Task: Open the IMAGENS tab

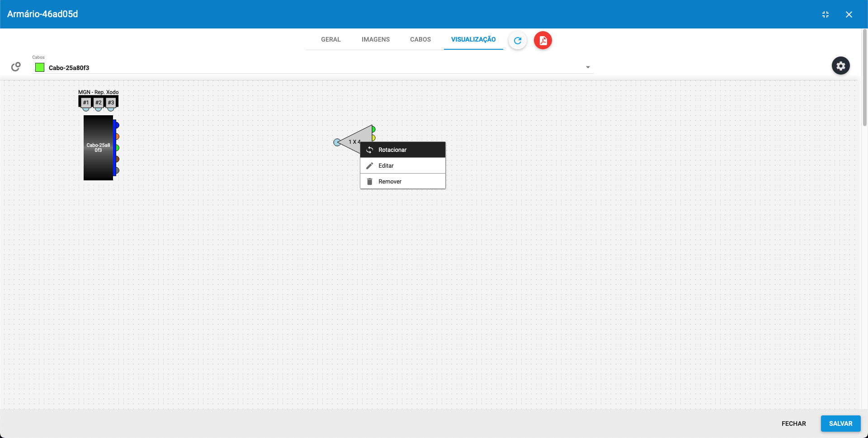Action: (376, 39)
